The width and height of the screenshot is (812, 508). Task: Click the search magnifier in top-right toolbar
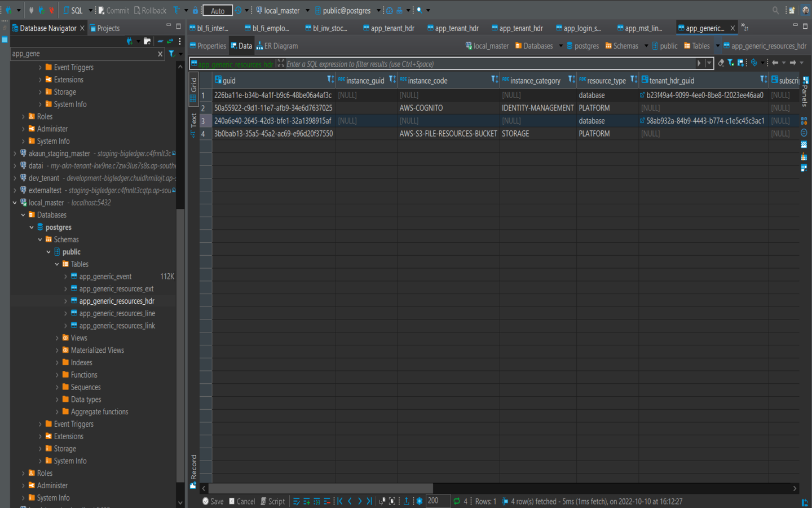775,11
